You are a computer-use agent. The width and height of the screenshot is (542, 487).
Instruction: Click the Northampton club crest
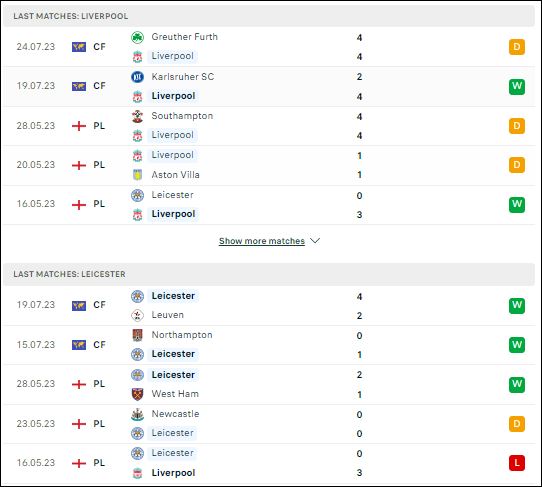point(137,335)
